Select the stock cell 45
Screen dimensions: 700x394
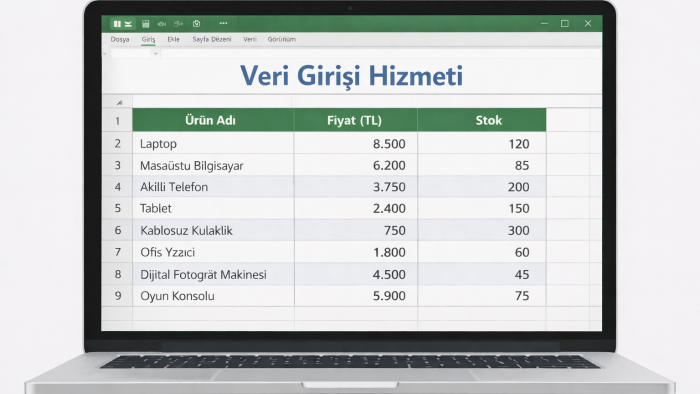click(482, 274)
